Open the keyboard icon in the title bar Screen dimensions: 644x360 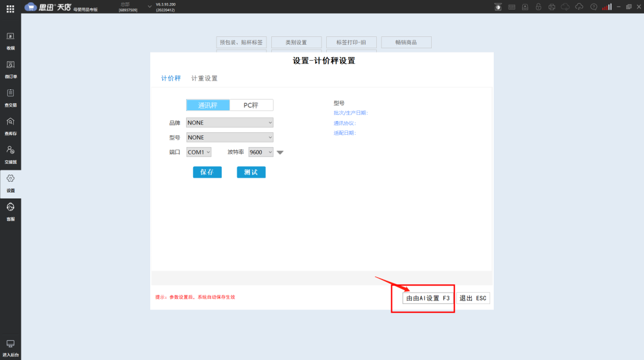pos(511,7)
